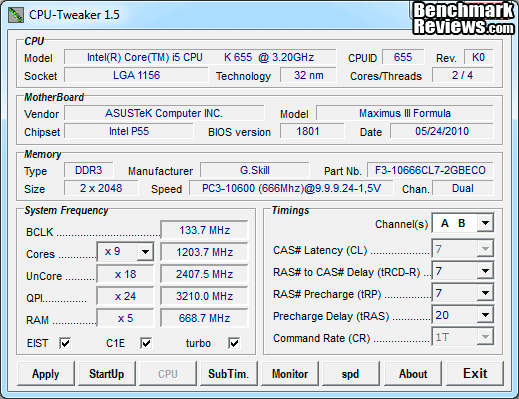The width and height of the screenshot is (519, 399).
Task: Click the Cores/Threads field 2 / 4
Action: pos(463,75)
